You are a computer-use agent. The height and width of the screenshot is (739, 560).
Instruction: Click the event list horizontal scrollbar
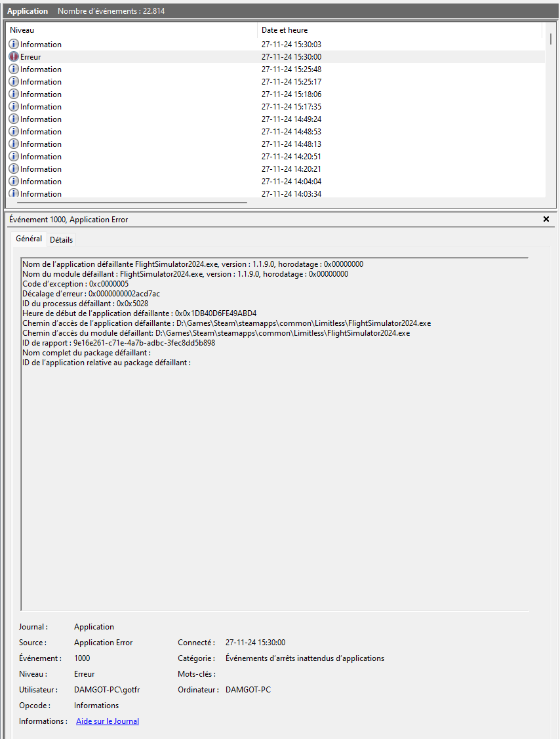(132, 203)
